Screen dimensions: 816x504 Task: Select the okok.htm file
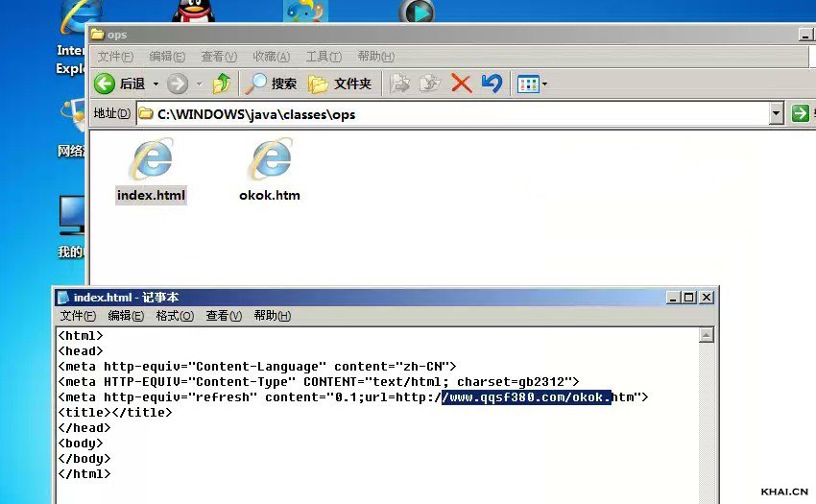(270, 170)
